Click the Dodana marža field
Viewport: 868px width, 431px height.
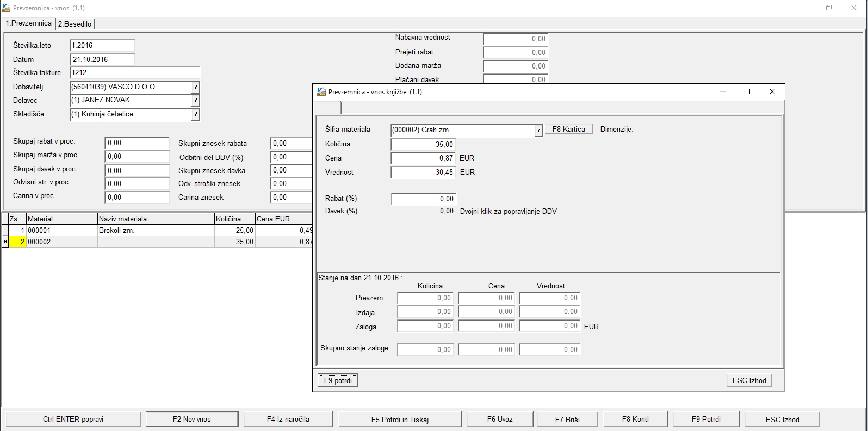515,66
